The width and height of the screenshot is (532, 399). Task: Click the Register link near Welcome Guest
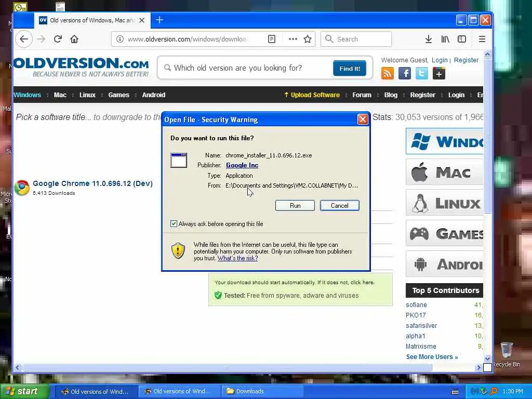pos(466,60)
